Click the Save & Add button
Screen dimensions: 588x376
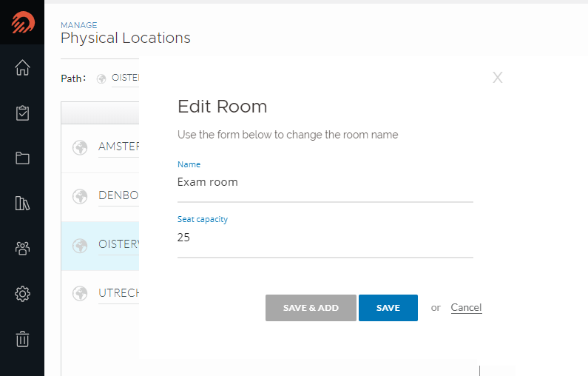coord(311,308)
